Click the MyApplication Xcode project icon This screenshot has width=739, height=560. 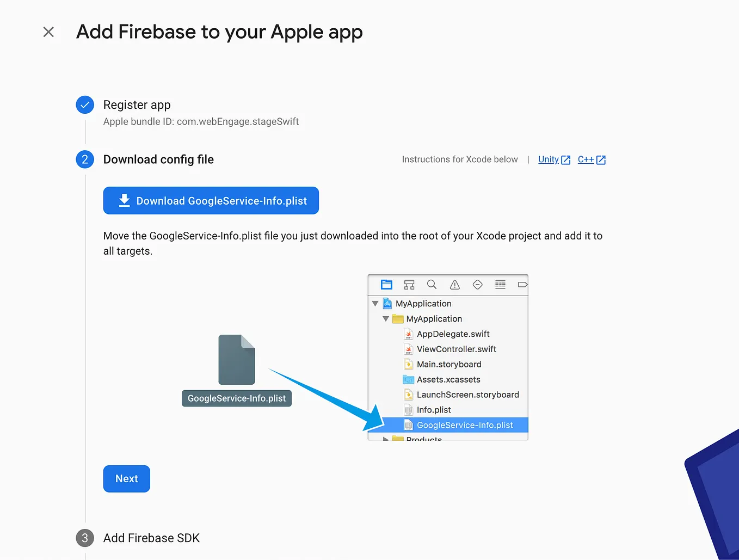(x=387, y=304)
